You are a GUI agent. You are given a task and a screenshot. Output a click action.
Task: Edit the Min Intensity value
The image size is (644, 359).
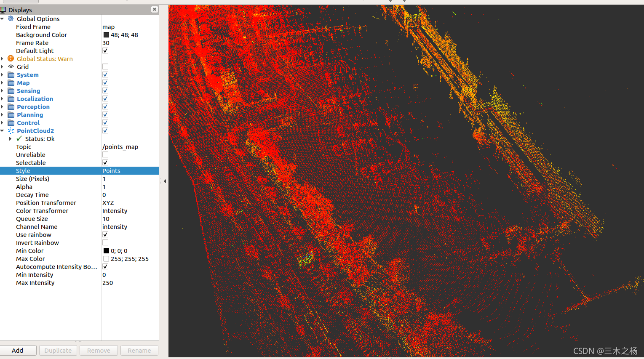click(130, 274)
